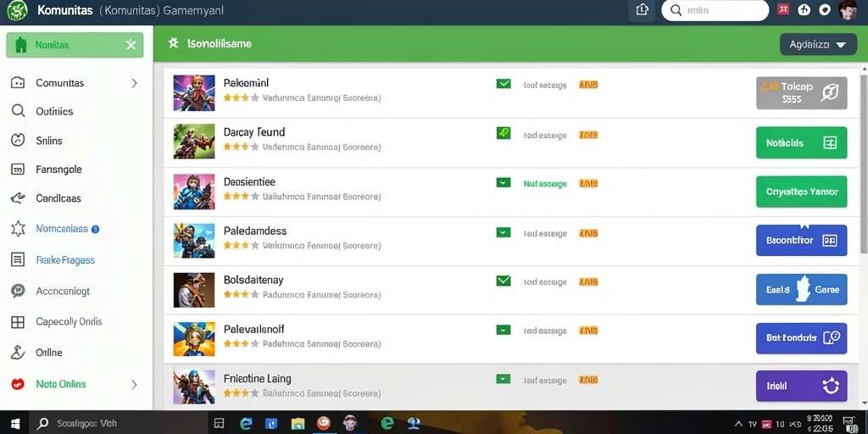Image resolution: width=868 pixels, height=434 pixels.
Task: Click the red lips icon by Noto Onlins
Action: (x=18, y=384)
